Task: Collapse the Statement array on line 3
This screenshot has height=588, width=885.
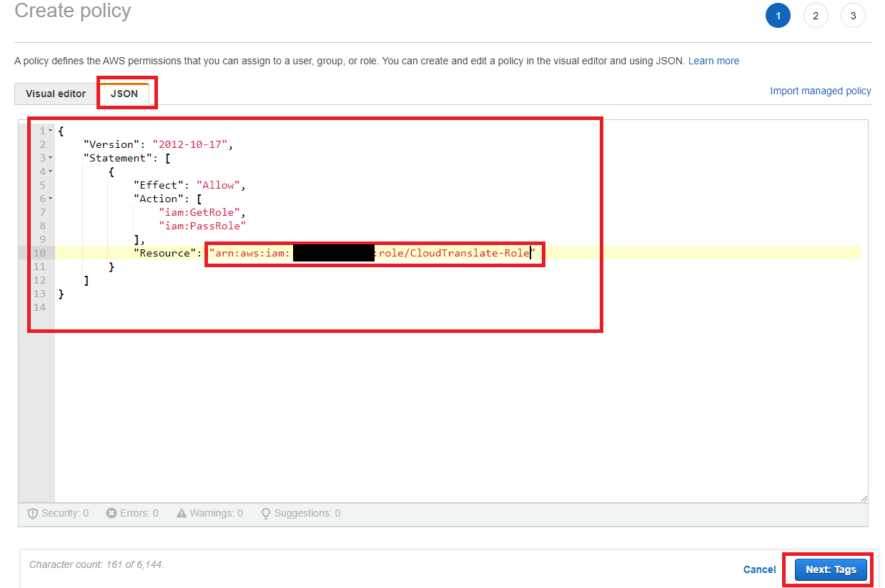Action: pos(51,159)
